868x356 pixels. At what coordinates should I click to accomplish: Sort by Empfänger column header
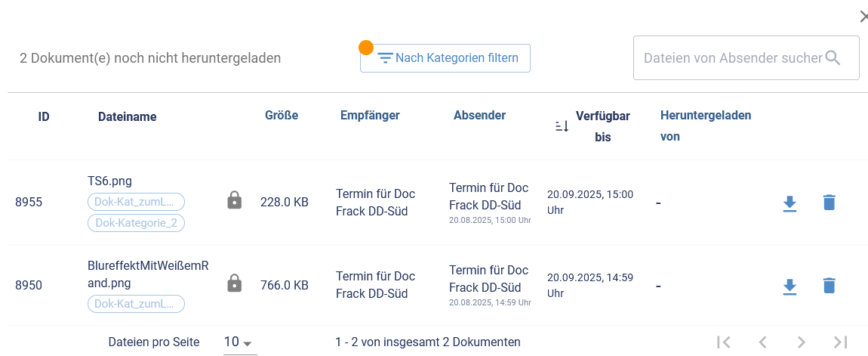370,116
